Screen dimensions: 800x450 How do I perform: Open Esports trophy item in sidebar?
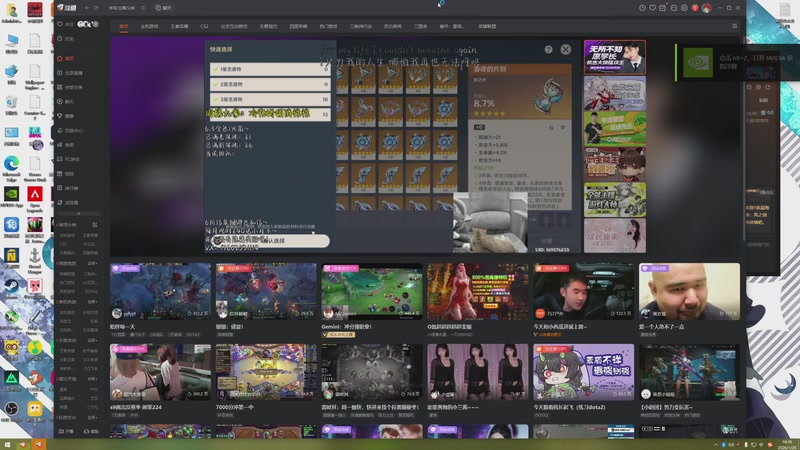coord(66,116)
